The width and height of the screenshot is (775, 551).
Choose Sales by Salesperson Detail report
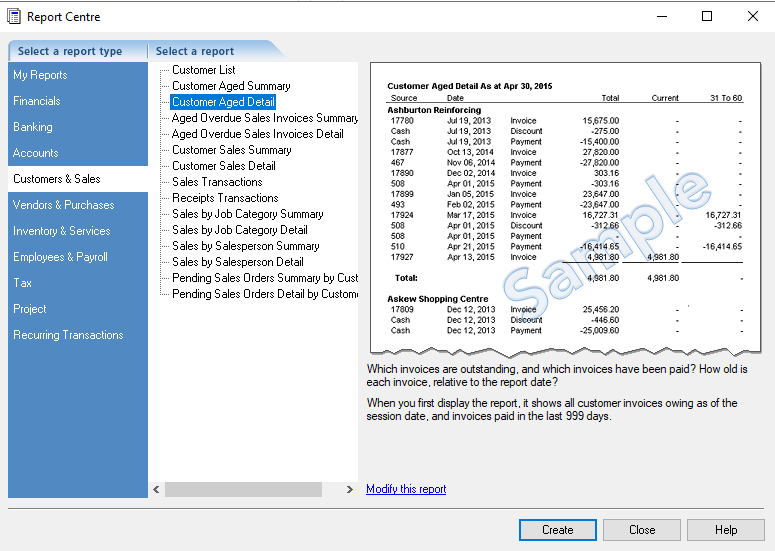click(237, 262)
